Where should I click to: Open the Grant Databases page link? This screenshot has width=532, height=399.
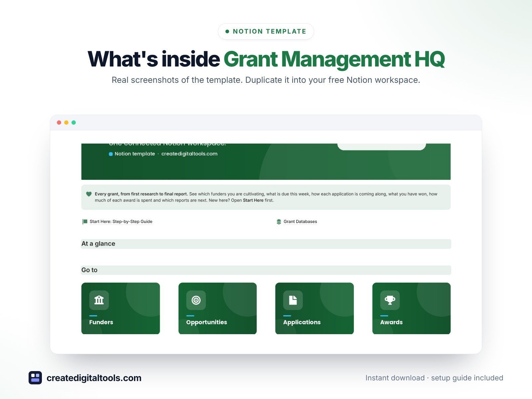click(x=300, y=221)
